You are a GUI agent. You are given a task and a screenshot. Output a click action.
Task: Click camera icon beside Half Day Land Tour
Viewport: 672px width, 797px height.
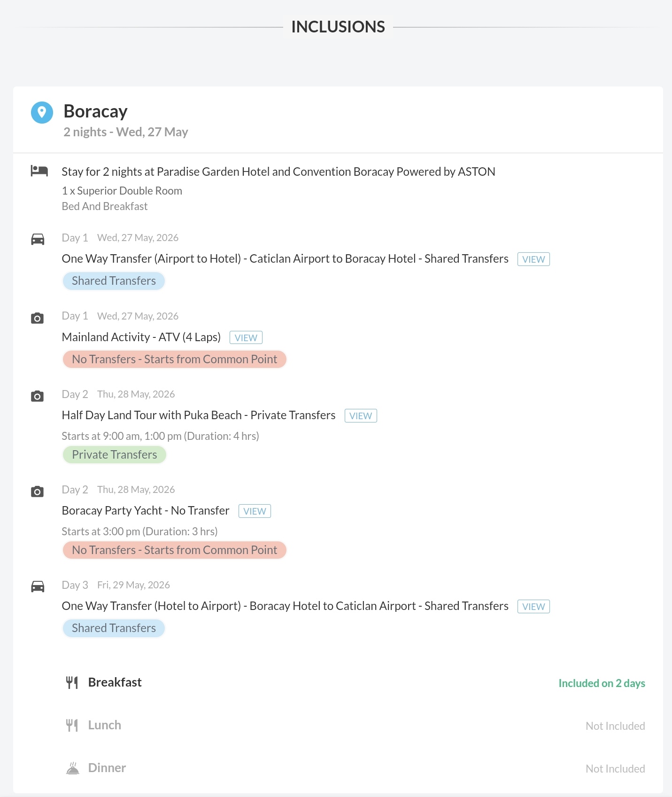point(37,396)
